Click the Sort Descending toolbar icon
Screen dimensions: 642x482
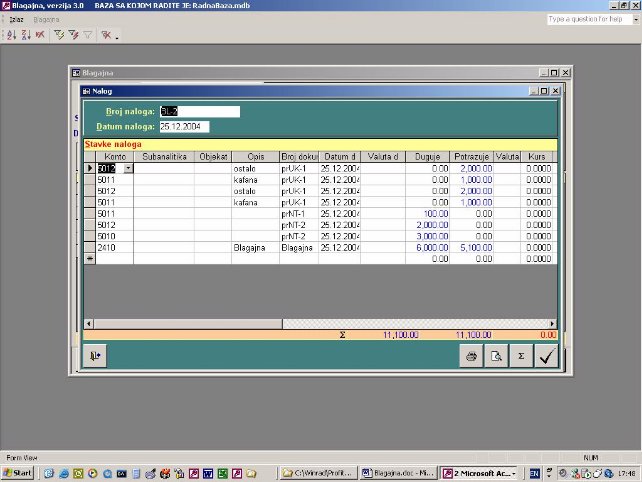point(24,34)
